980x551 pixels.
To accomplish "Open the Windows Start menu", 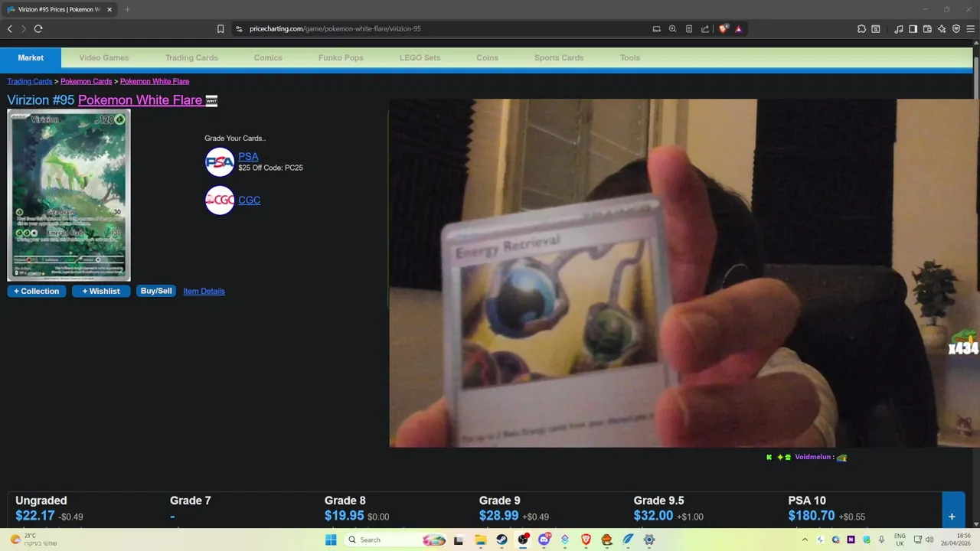I will pos(331,540).
